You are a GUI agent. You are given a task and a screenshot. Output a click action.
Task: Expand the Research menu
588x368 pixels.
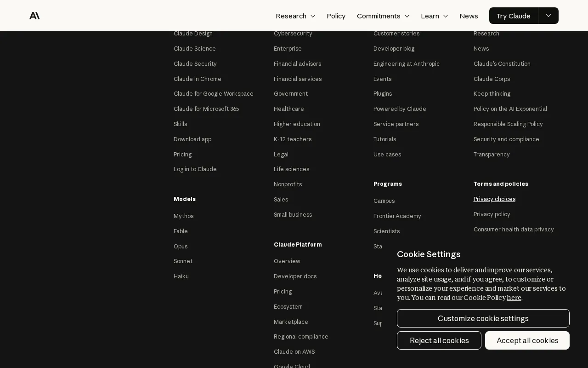click(295, 16)
